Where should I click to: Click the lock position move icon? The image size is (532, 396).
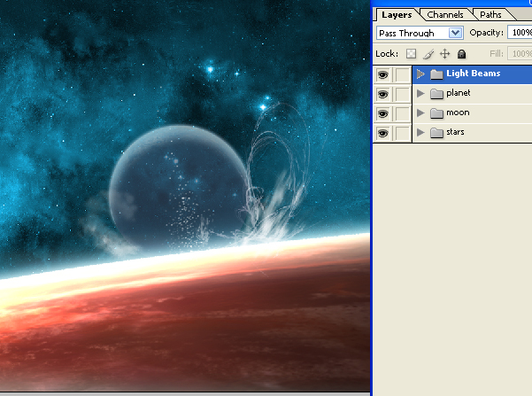pos(444,54)
